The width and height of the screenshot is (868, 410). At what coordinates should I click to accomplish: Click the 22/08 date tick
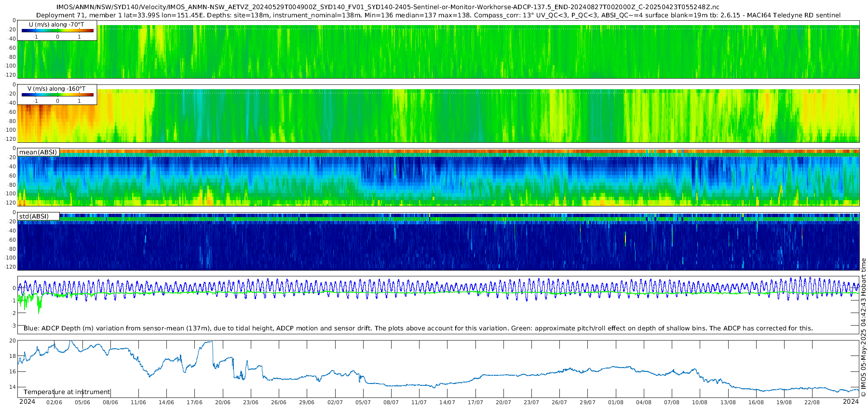[812, 402]
